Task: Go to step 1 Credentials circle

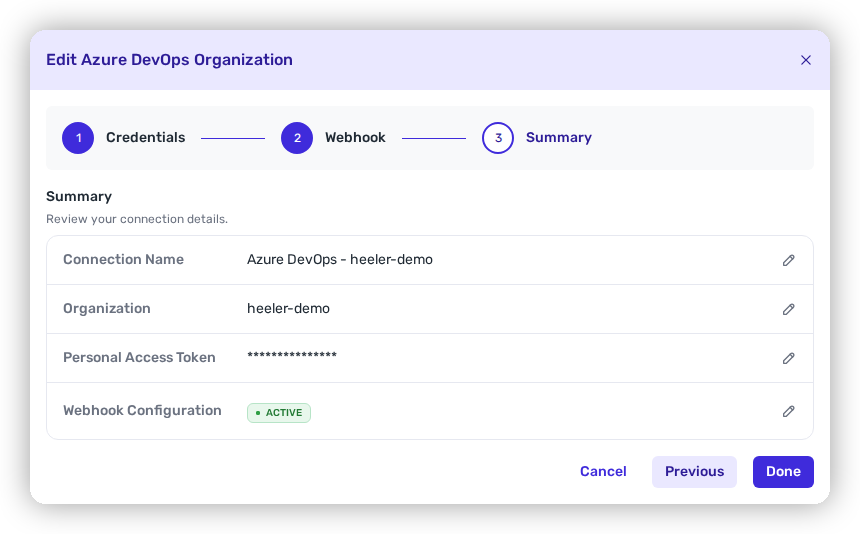Action: 78,138
